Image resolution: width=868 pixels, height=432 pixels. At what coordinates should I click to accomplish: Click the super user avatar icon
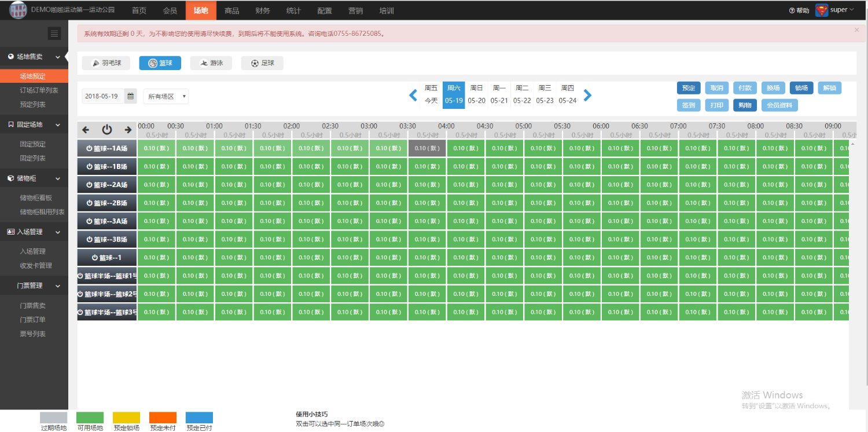pos(822,10)
